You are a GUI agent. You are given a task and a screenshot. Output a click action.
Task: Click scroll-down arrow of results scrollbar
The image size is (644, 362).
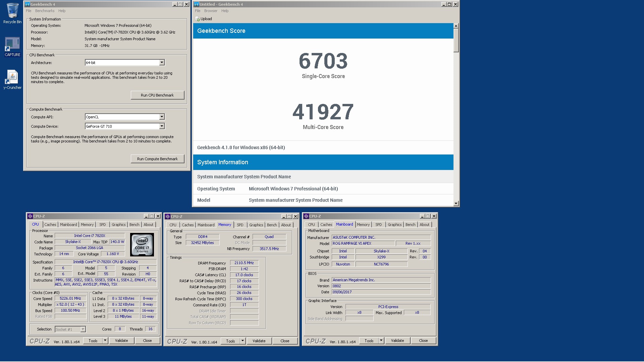pyautogui.click(x=456, y=203)
